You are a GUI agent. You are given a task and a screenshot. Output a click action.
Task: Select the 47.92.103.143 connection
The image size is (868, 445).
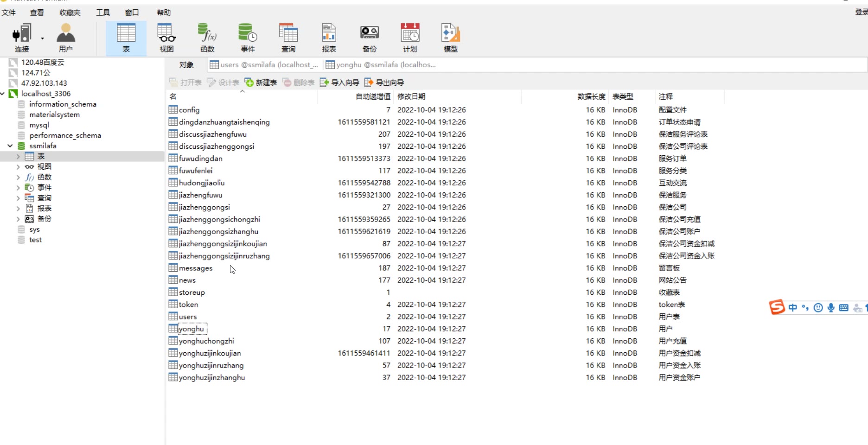point(44,83)
